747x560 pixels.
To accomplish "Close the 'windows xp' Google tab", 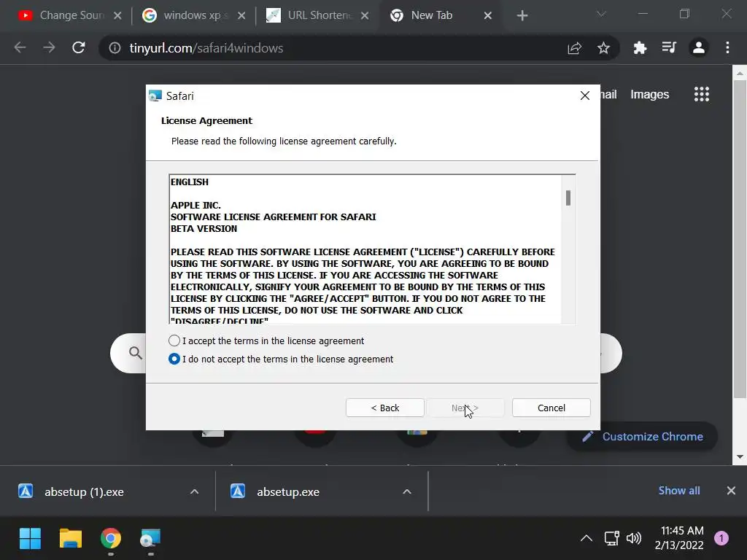I will (241, 16).
